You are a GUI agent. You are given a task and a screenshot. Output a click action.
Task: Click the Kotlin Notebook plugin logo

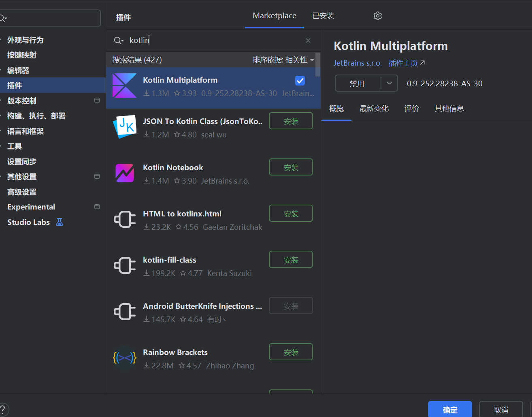[x=124, y=173]
